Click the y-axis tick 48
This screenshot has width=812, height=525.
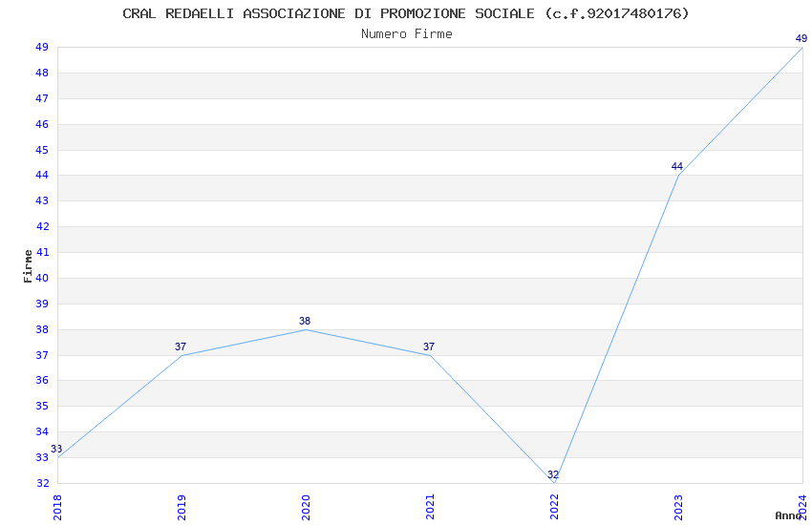click(x=42, y=73)
